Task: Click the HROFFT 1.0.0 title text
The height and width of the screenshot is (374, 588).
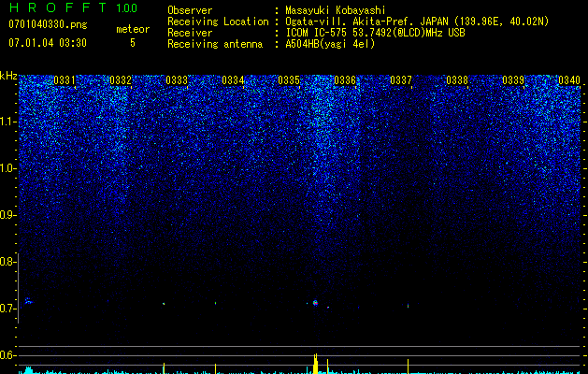Action: (x=73, y=7)
